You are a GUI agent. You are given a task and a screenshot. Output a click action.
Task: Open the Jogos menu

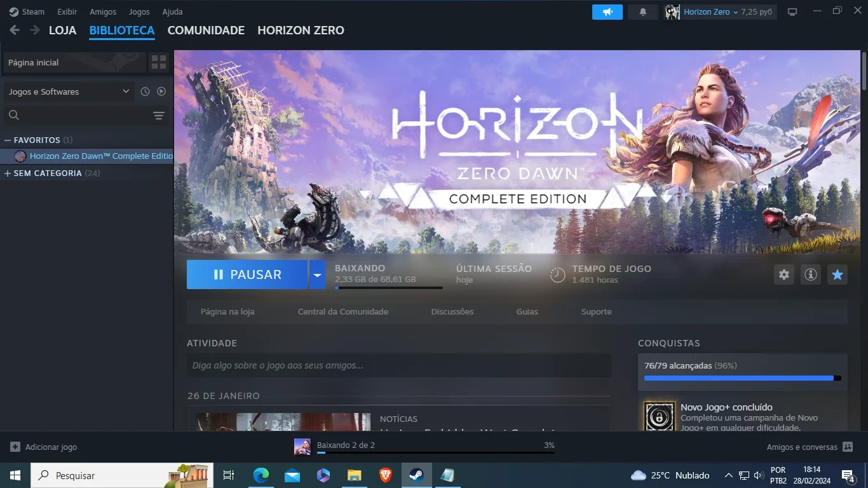(139, 12)
